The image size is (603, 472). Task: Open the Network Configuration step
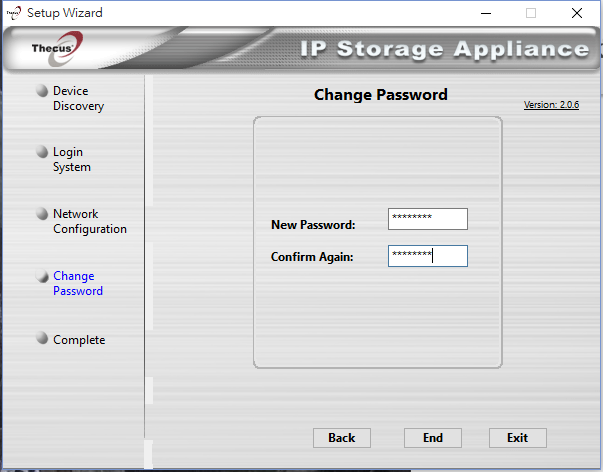coord(90,221)
